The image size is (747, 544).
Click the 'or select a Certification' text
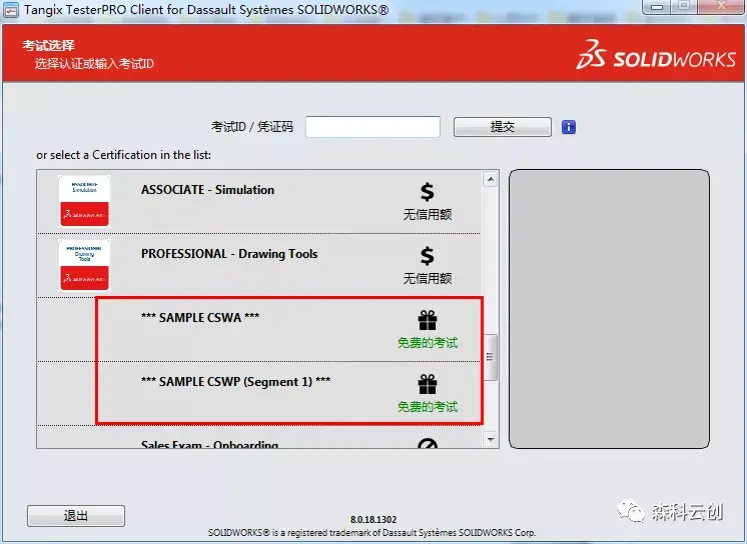(123, 155)
